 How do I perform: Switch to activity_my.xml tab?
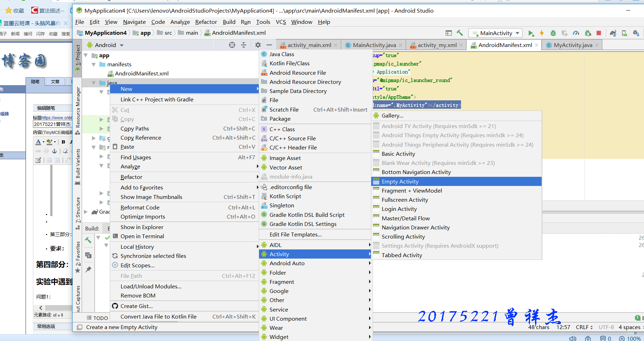tap(437, 45)
